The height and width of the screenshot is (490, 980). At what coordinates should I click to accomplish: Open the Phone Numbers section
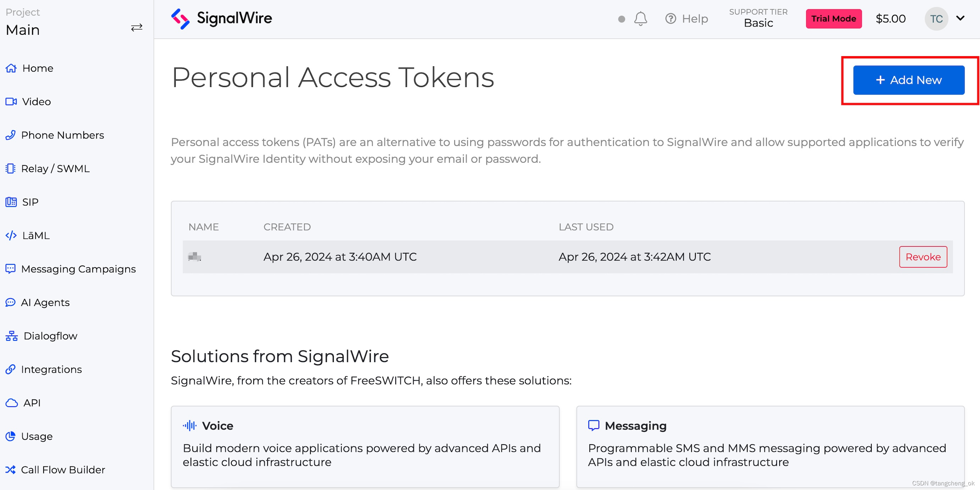point(62,135)
